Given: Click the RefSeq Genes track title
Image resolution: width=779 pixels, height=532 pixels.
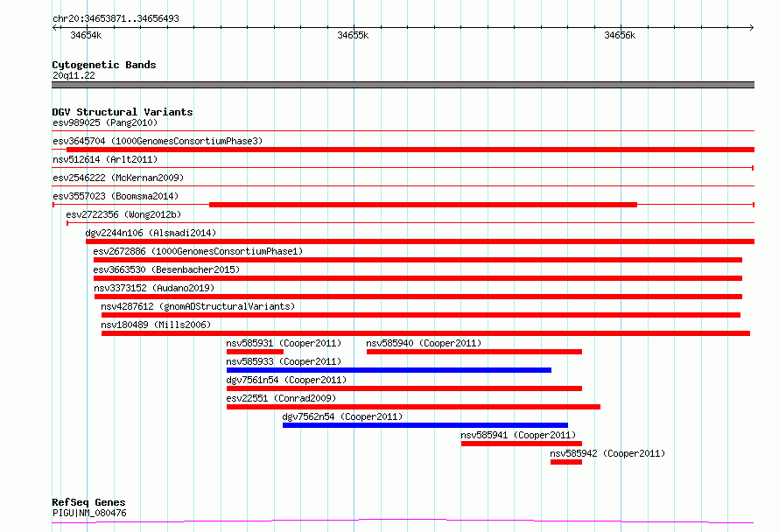Looking at the screenshot, I should click(x=88, y=502).
